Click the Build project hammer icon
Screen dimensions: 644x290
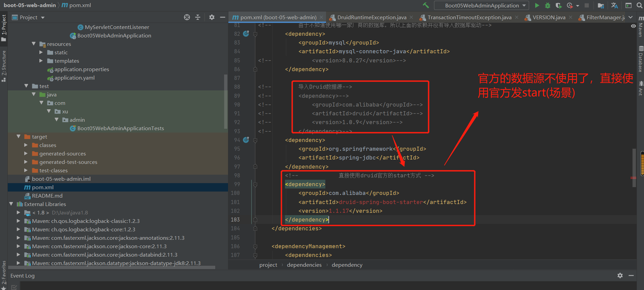pos(426,5)
